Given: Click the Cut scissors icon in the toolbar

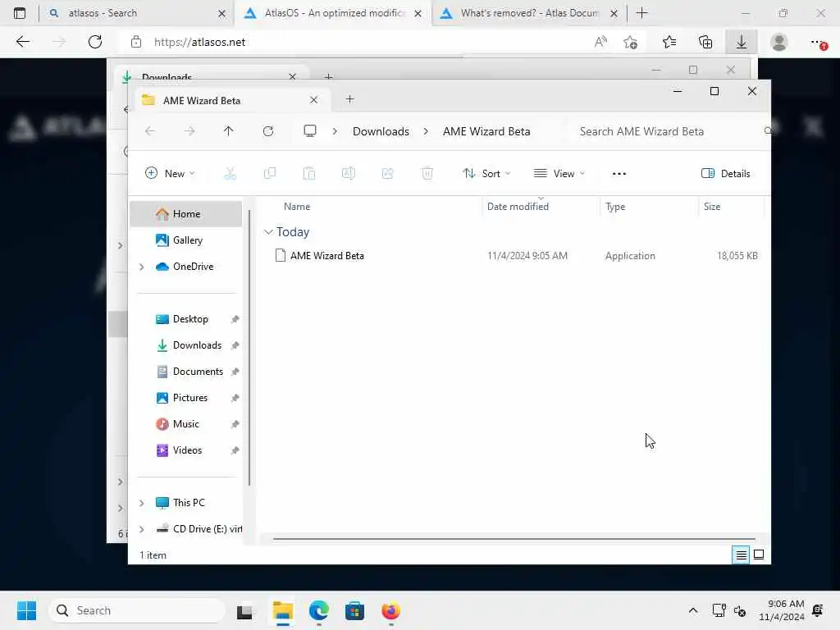Looking at the screenshot, I should pos(231,174).
